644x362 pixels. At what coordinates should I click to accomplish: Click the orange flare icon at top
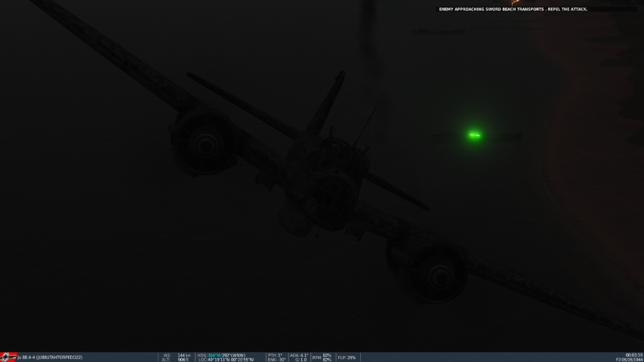coord(516,3)
